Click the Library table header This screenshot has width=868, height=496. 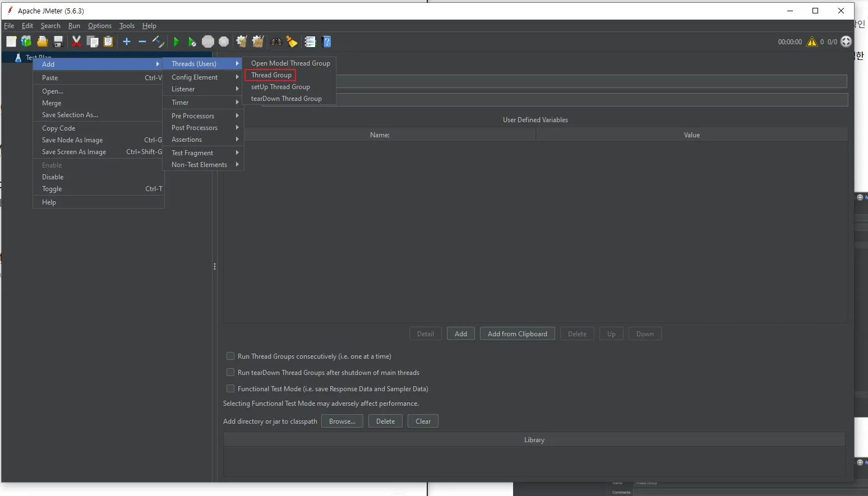[534, 440]
